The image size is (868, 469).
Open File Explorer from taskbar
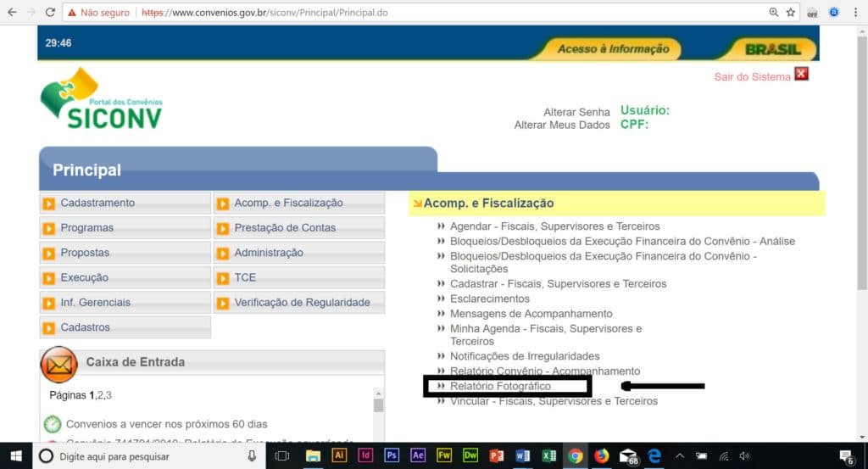(x=313, y=455)
